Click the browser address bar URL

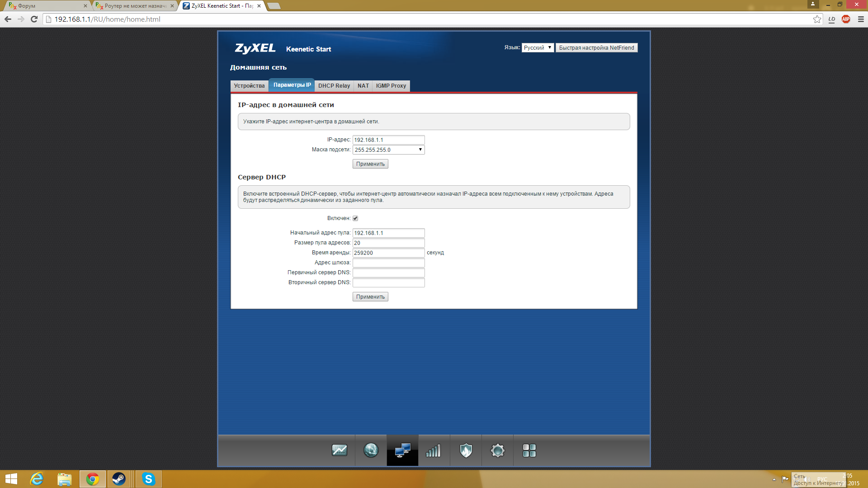(107, 19)
